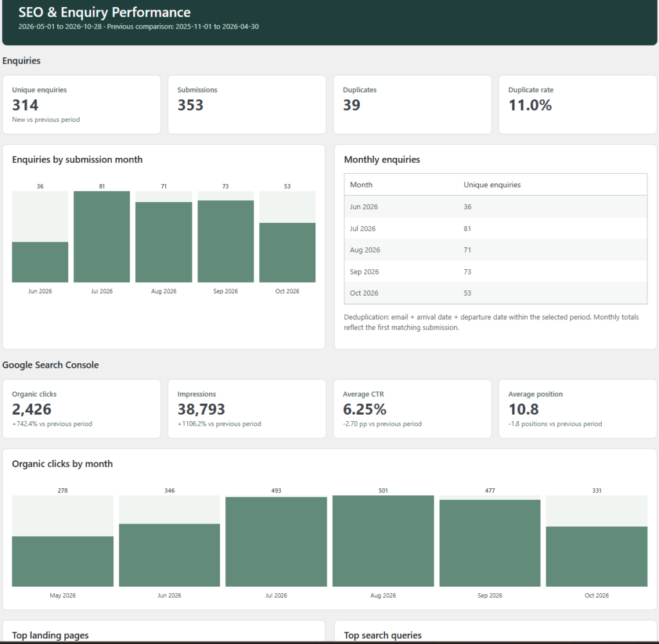Click the Average CTR 6.25% card
The width and height of the screenshot is (659, 644).
(413, 409)
